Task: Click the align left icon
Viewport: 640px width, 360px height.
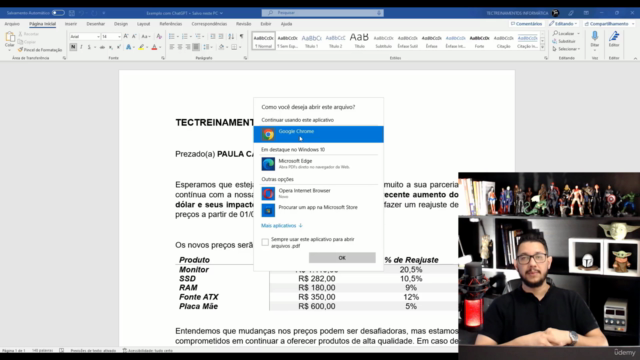Action: pos(172,47)
